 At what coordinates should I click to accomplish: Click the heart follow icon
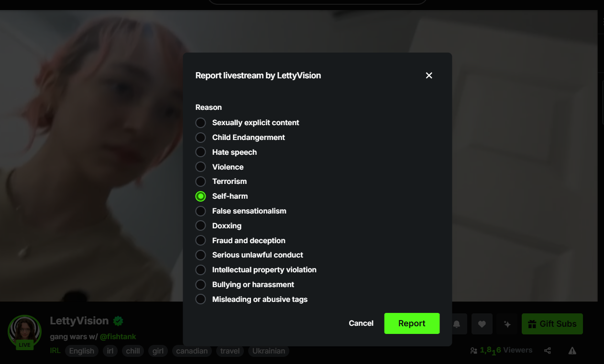482,324
